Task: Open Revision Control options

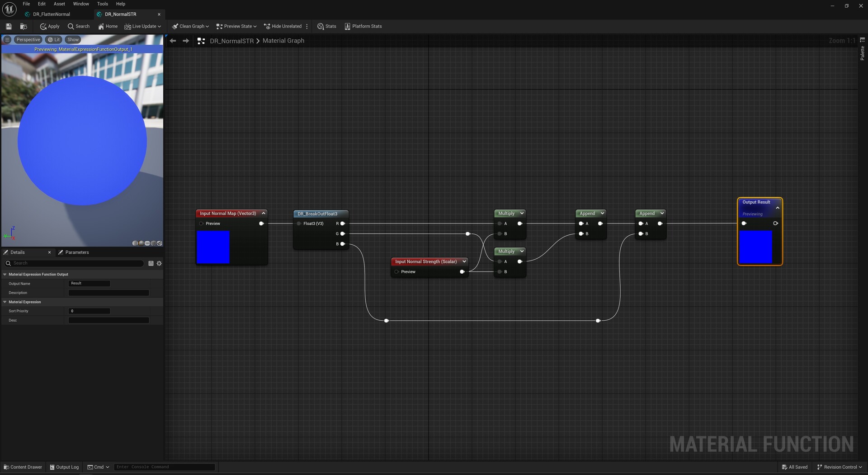Action: click(840, 467)
